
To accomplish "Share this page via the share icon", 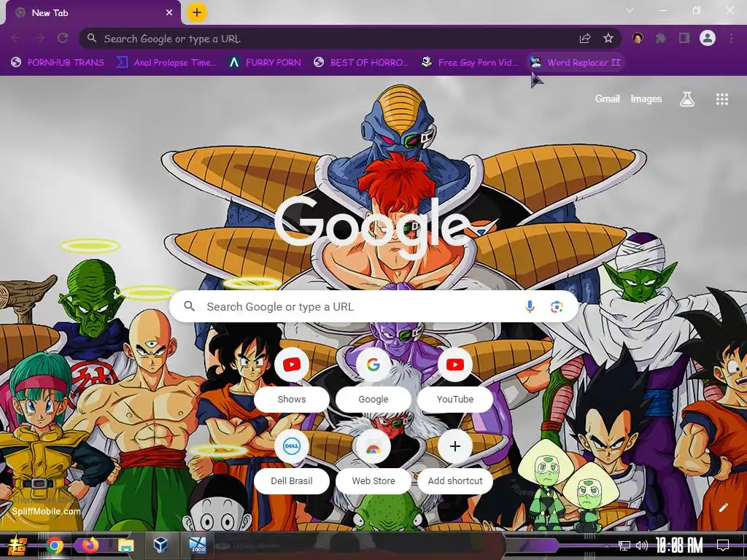I will (585, 39).
